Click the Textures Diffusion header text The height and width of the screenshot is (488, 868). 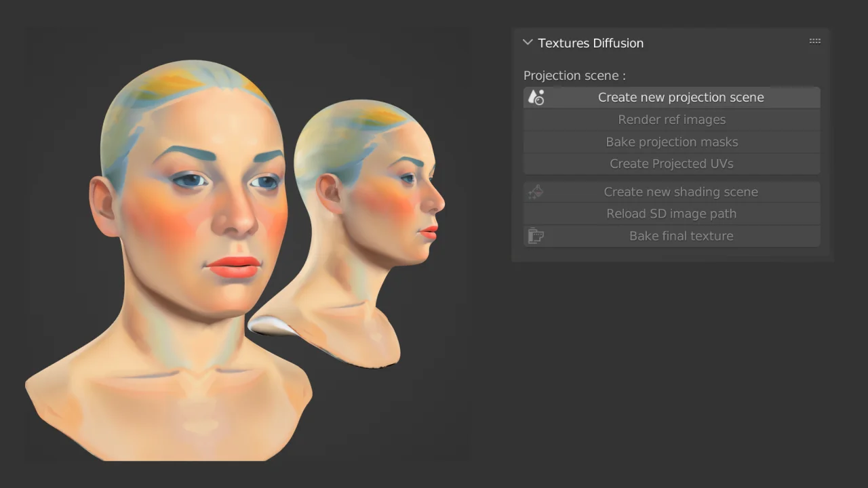590,43
